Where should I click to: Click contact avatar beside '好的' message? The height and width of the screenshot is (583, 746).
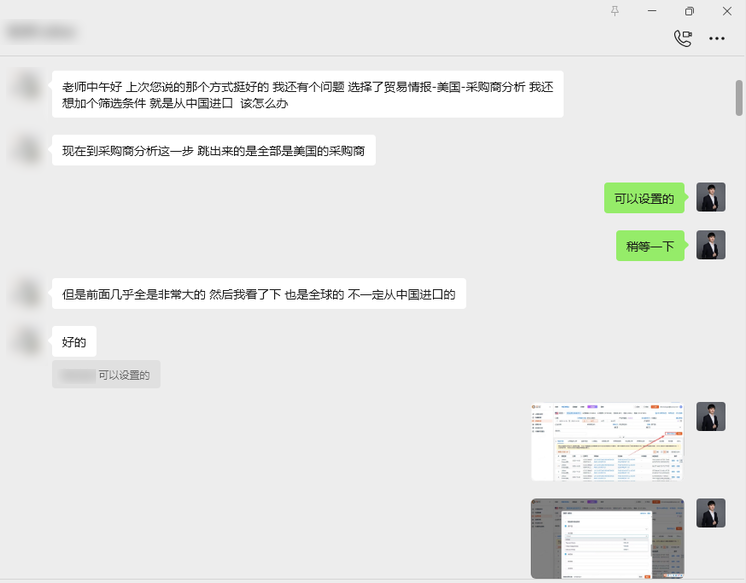[x=28, y=341]
